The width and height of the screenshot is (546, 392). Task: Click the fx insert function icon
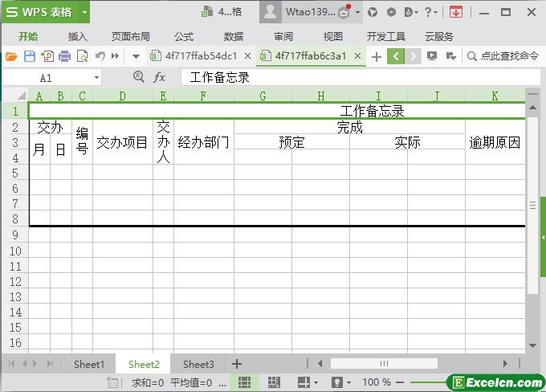coord(160,77)
